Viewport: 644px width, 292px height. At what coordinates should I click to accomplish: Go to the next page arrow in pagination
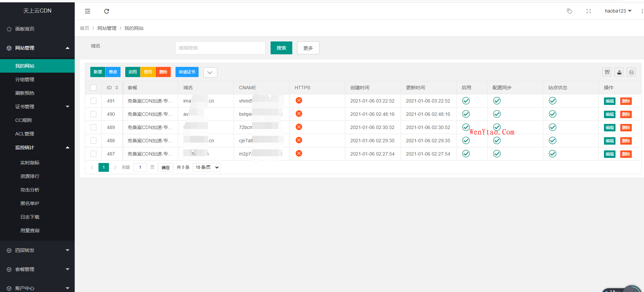pos(115,167)
